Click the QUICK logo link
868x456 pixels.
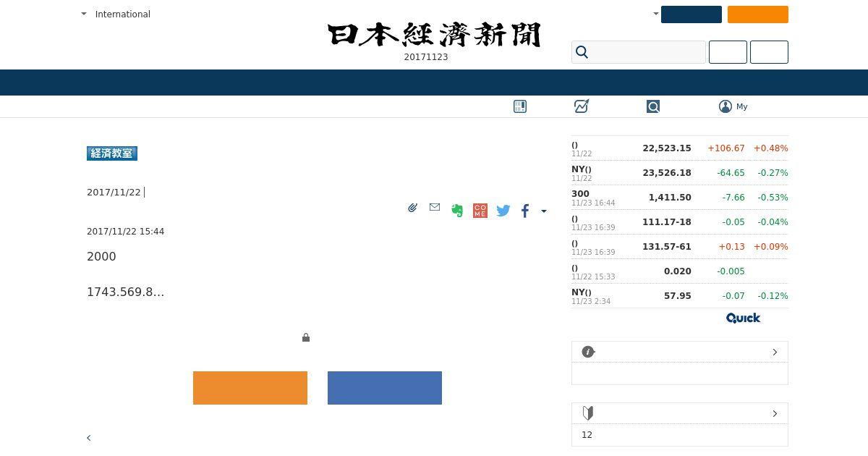pos(744,318)
